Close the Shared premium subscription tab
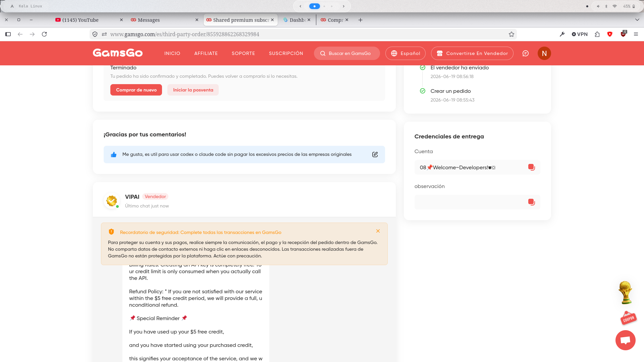Screen dimensions: 644x362 click(272, 20)
